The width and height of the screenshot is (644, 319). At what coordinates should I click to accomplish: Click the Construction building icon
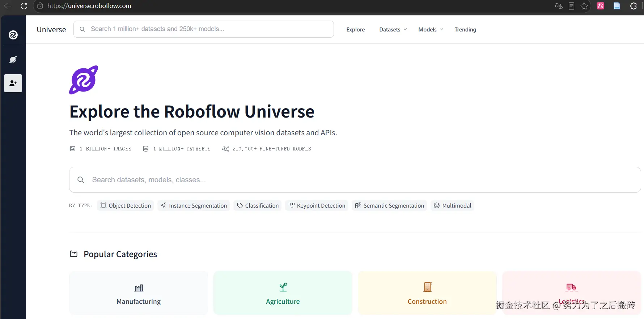[x=428, y=287]
